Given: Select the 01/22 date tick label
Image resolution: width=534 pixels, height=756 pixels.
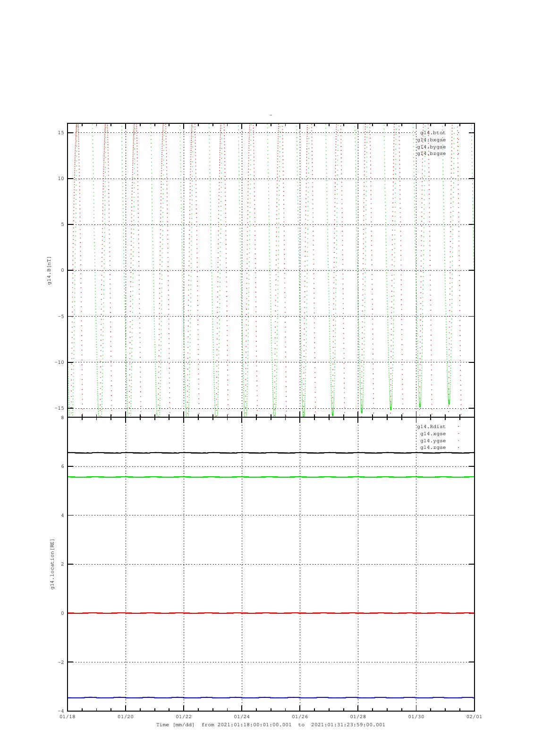Looking at the screenshot, I should tap(184, 716).
